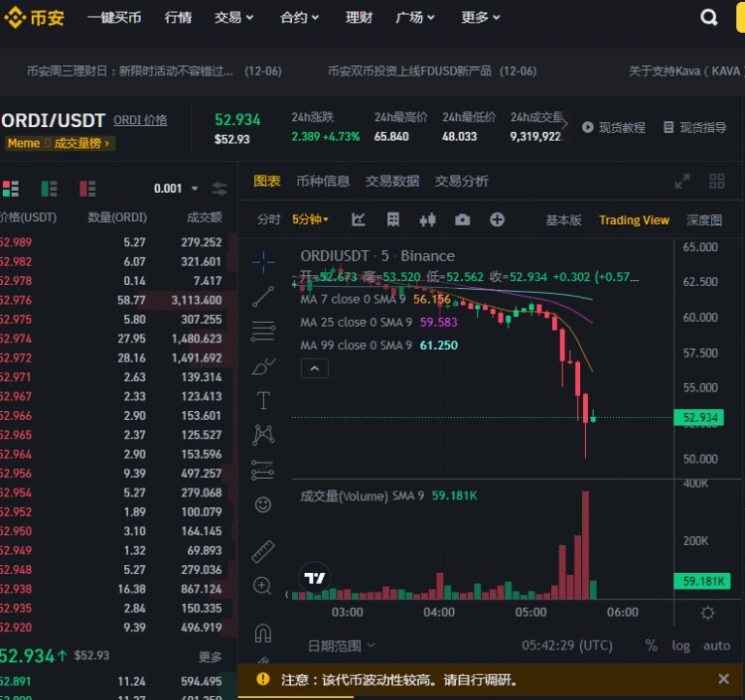Viewport: 745px width, 700px height.
Task: Open the candlestick chart style icon
Action: click(x=427, y=219)
